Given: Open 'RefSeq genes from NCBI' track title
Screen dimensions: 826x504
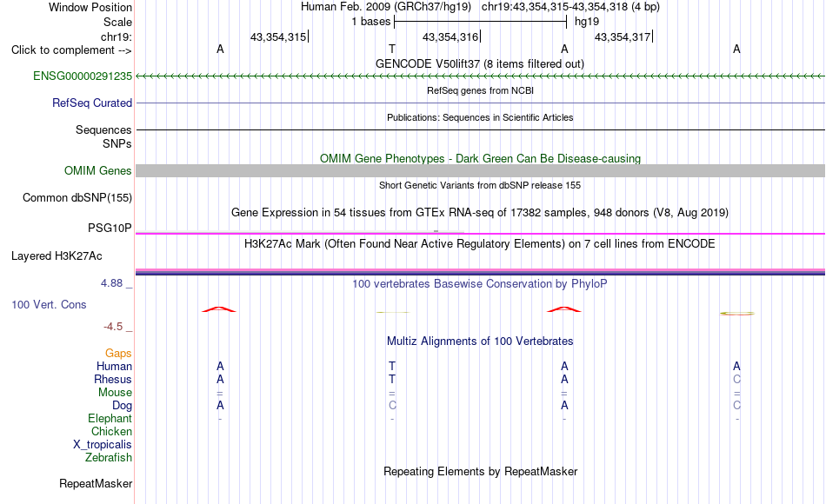Looking at the screenshot, I should (x=480, y=90).
